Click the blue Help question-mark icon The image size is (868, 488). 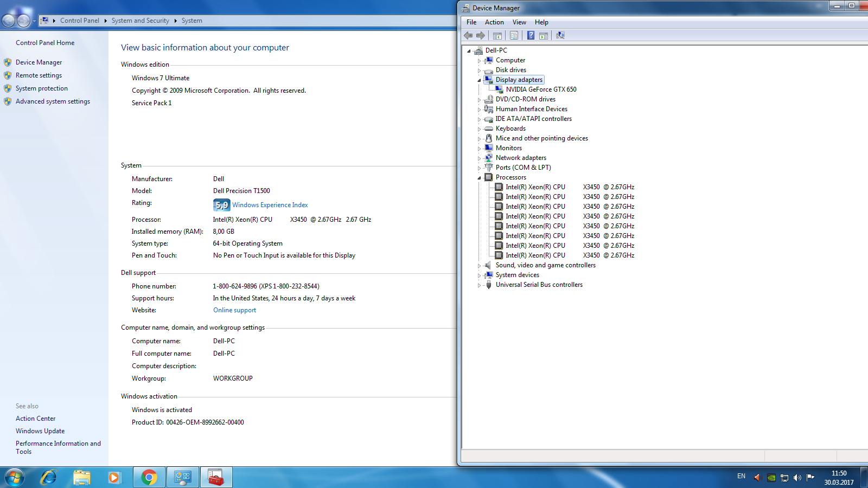click(x=531, y=35)
